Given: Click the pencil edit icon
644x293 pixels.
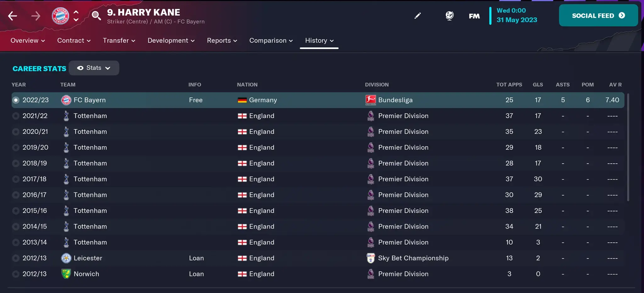Looking at the screenshot, I should [418, 16].
